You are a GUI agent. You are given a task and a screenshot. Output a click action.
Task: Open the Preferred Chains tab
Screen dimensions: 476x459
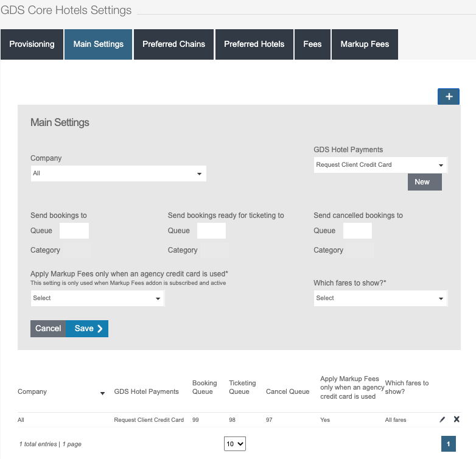coord(173,44)
